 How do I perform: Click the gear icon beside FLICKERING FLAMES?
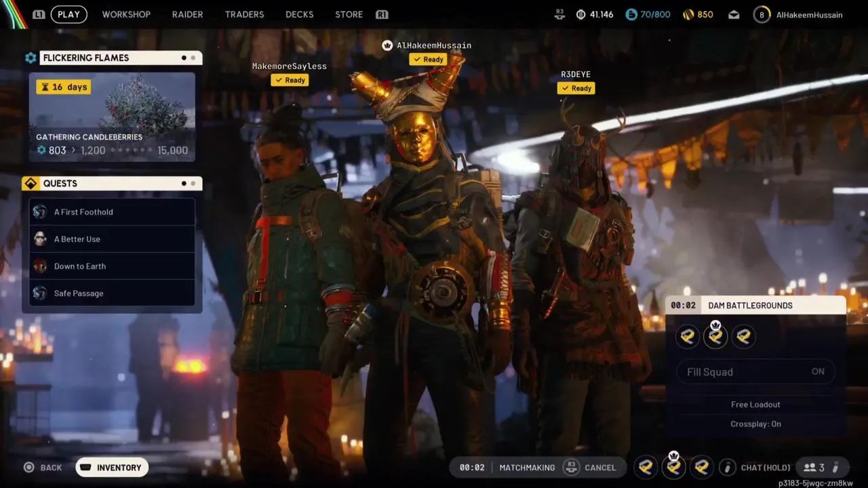pyautogui.click(x=31, y=58)
